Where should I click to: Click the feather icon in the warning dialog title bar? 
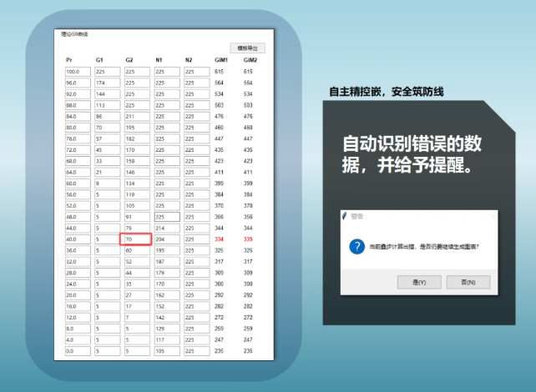(x=344, y=216)
